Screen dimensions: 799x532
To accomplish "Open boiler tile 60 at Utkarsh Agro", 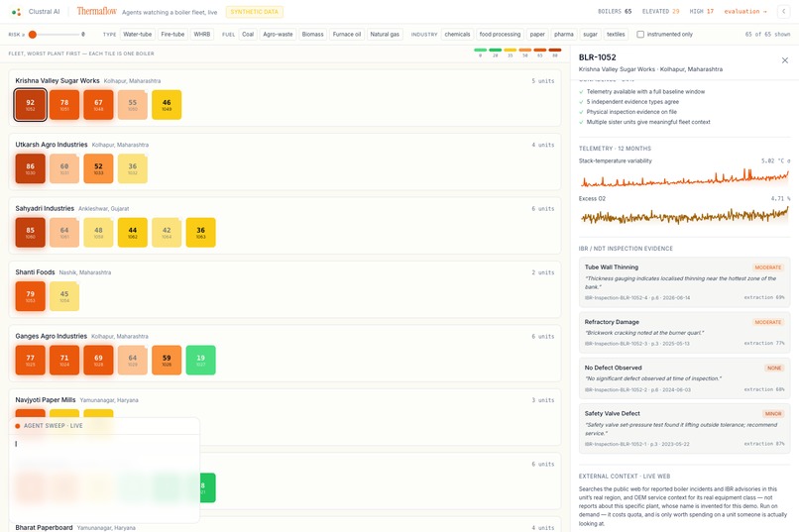I will click(x=64, y=168).
